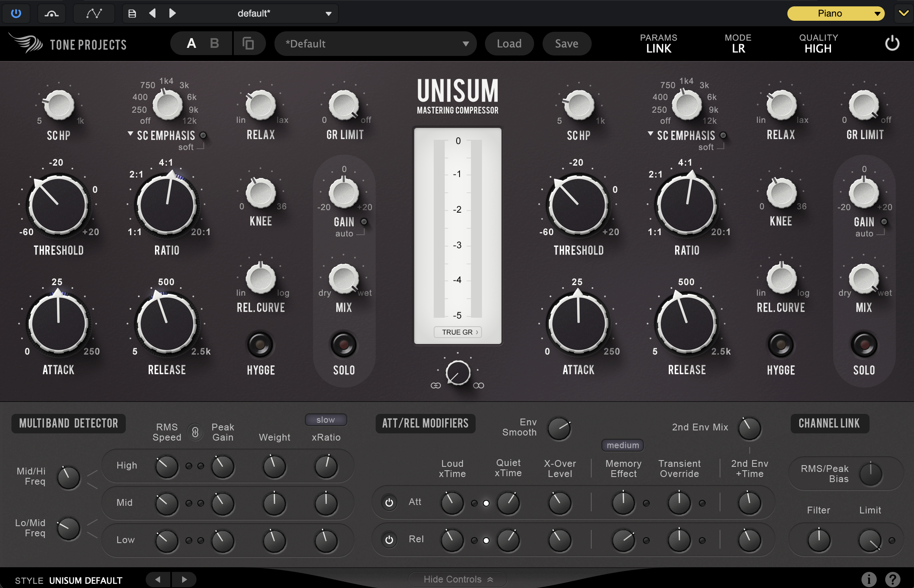Toggle the Att row power button
Viewport: 914px width, 588px height.
click(389, 502)
